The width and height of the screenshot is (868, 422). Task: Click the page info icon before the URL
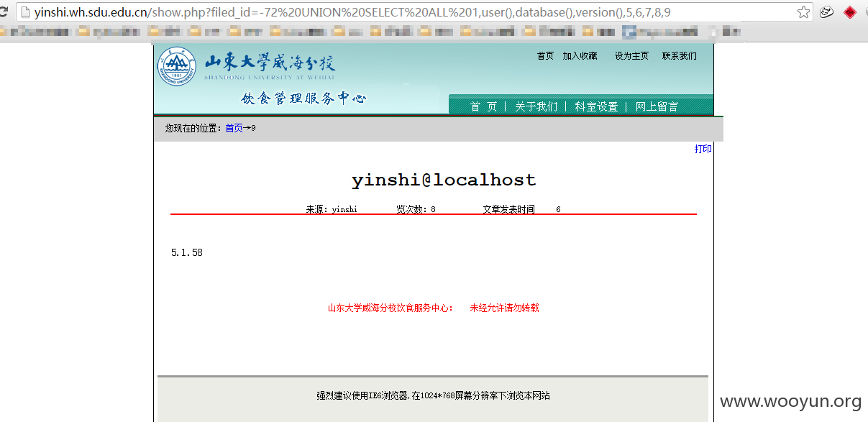(x=24, y=12)
